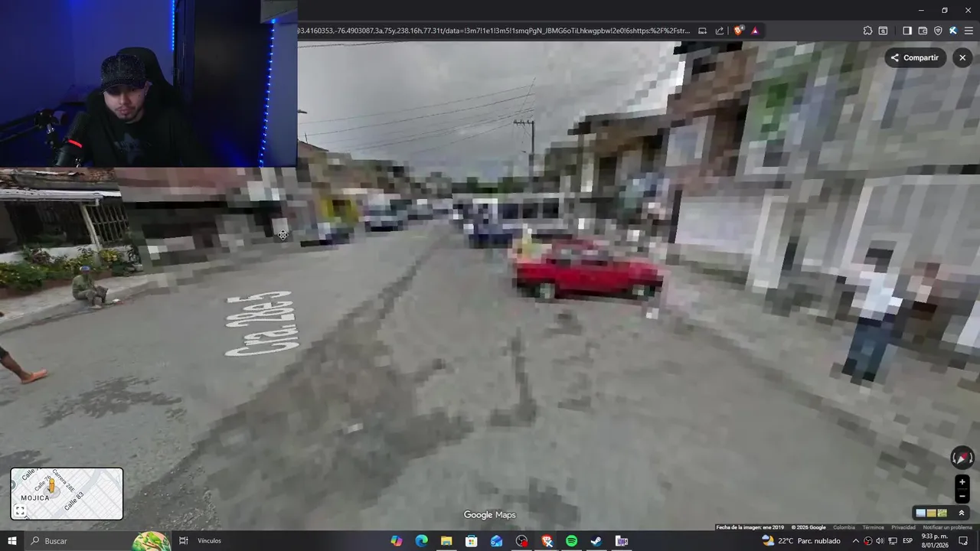Open the notification center icon
This screenshot has width=980, height=551.
[964, 541]
